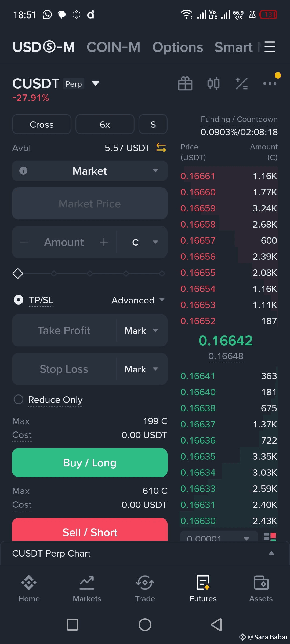Click the amount percentage slider handle
Screen dimensions: 290x644
point(18,273)
